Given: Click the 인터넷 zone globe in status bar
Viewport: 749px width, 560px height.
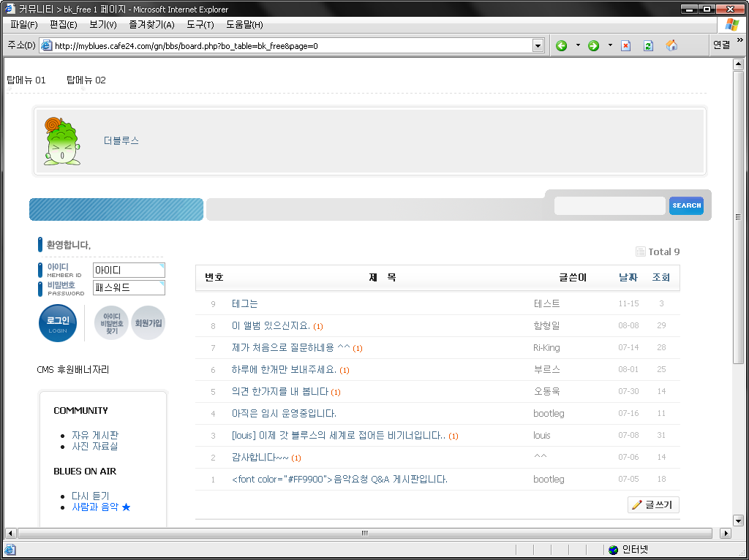Looking at the screenshot, I should 614,550.
